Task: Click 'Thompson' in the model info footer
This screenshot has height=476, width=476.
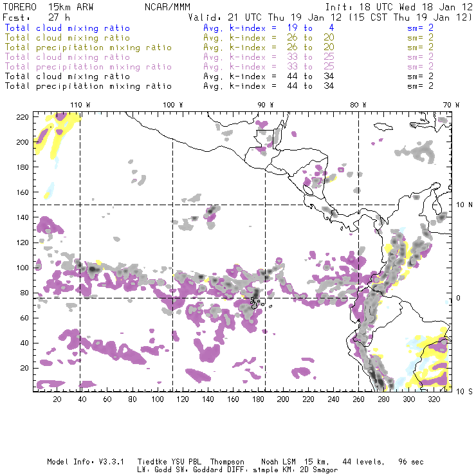Action: 227,462
